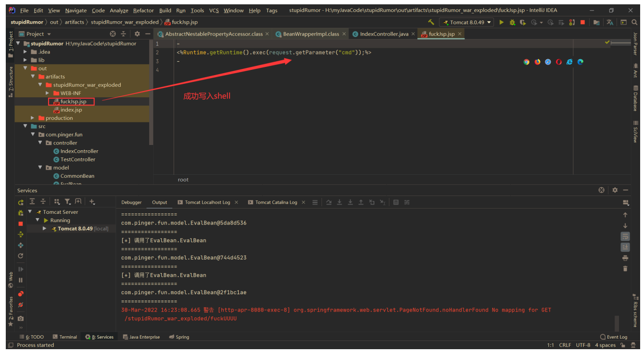This screenshot has width=644, height=354.
Task: Open preview in Chrome browser icon
Action: [x=527, y=62]
